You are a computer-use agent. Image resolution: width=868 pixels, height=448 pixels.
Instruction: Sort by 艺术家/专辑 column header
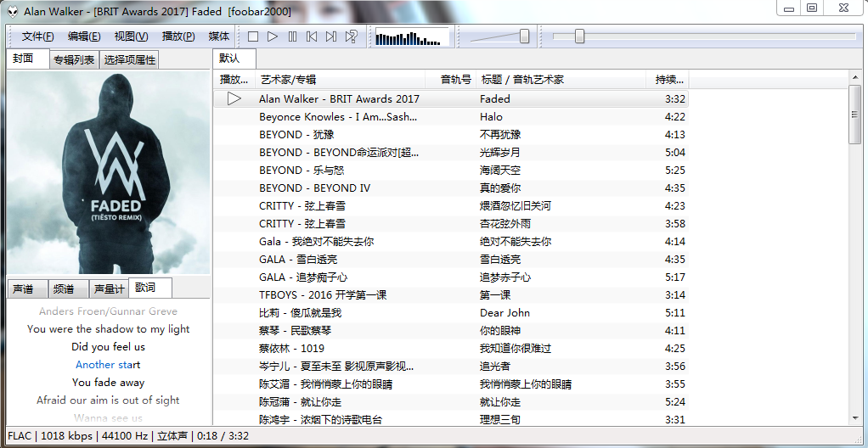pos(340,80)
